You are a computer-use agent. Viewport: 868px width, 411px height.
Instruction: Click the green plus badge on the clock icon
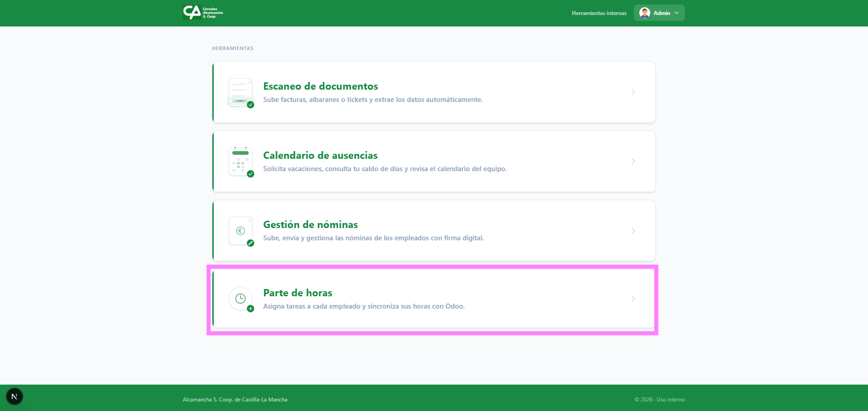tap(251, 309)
